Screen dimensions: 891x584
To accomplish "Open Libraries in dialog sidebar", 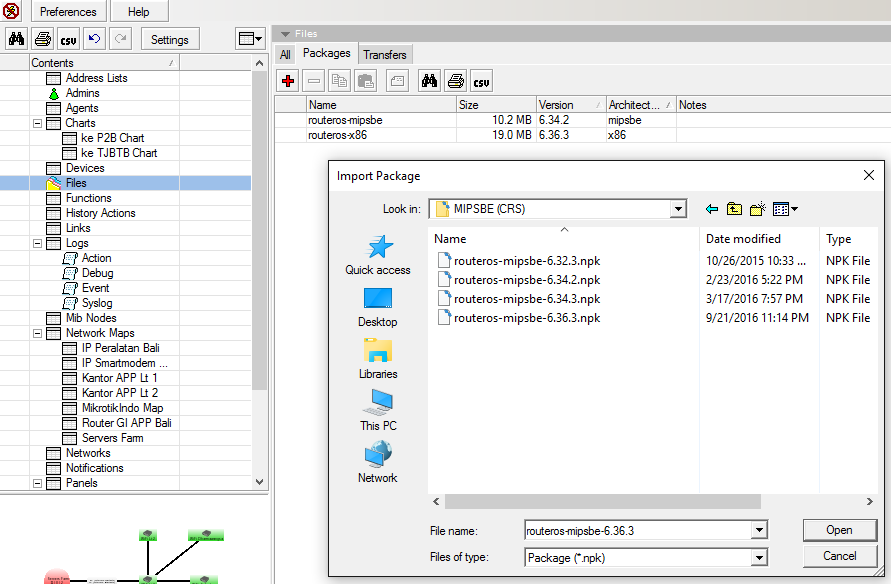I will click(x=378, y=359).
